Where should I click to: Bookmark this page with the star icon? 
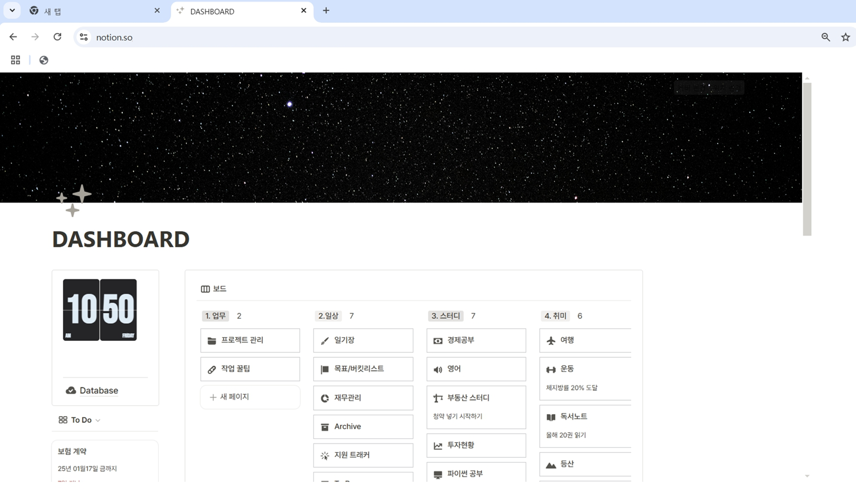[845, 37]
